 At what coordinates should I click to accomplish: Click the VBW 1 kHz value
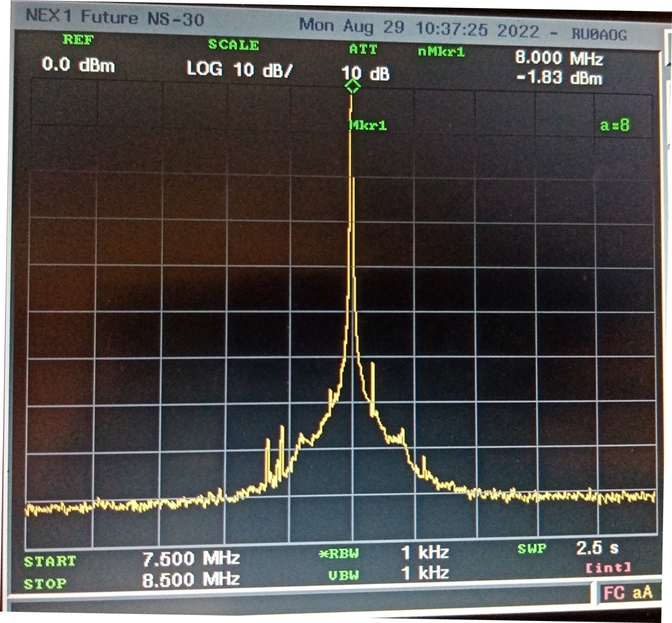pyautogui.click(x=425, y=573)
